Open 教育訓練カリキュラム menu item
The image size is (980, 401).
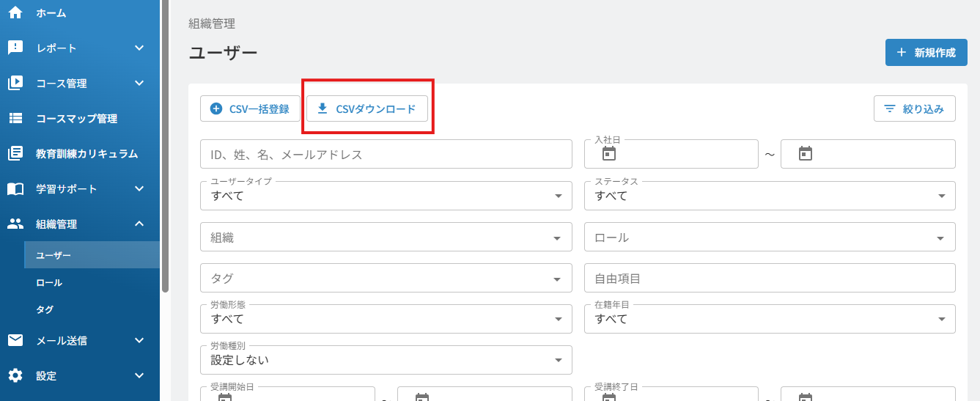[x=80, y=153]
